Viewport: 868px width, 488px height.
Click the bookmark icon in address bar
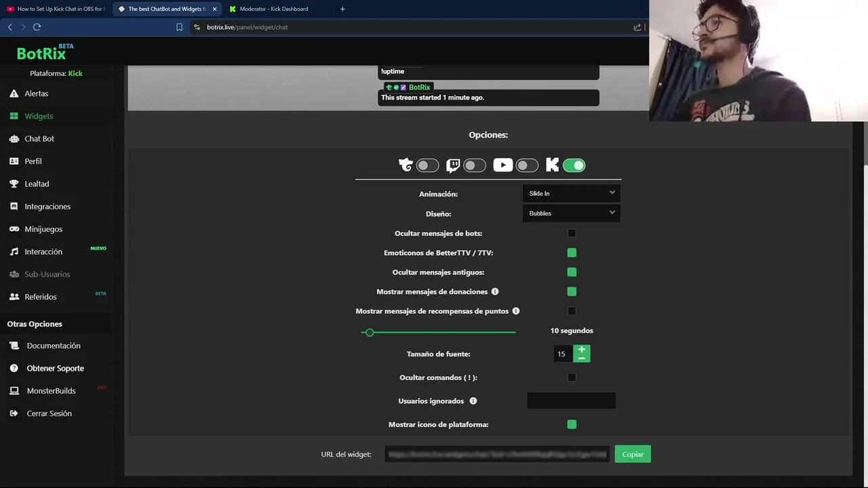(179, 27)
